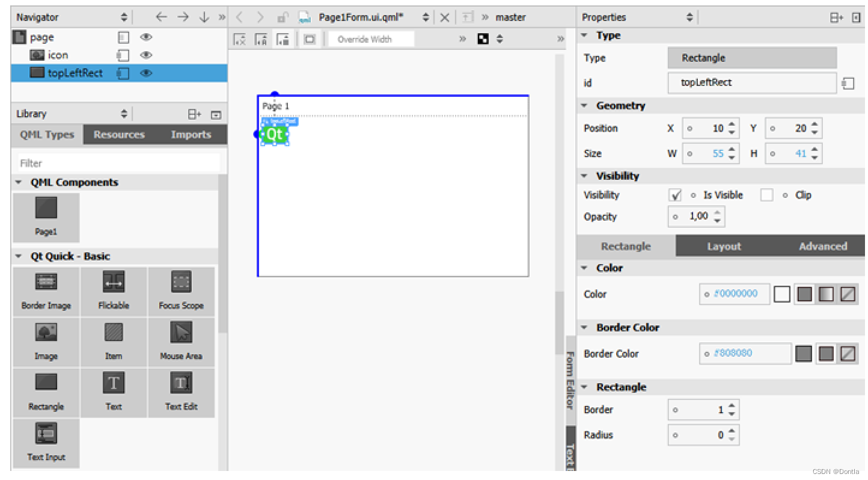Viewport: 868px width, 480px height.
Task: Click the Navigator down arrow
Action: tap(204, 17)
